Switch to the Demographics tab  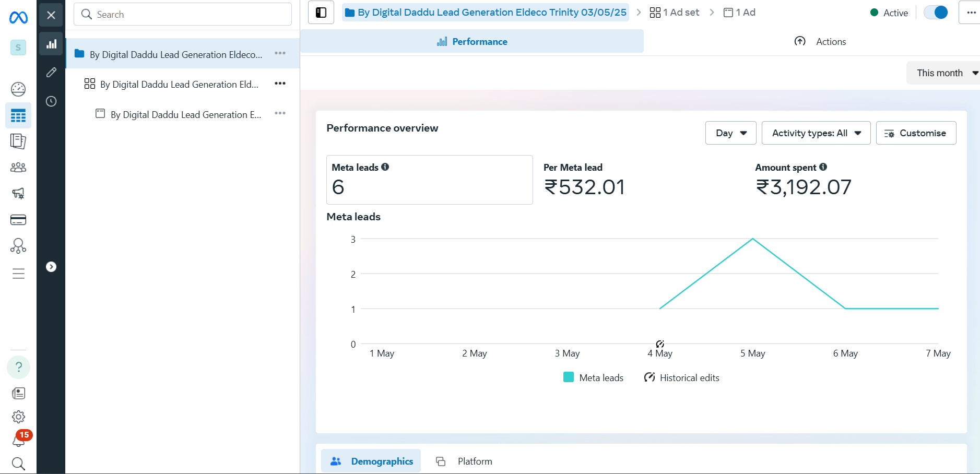coord(371,461)
